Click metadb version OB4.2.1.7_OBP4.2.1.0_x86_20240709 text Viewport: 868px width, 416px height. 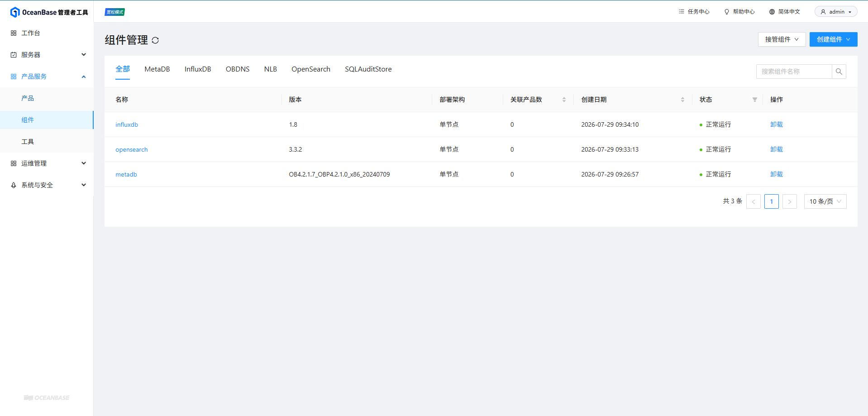click(339, 174)
